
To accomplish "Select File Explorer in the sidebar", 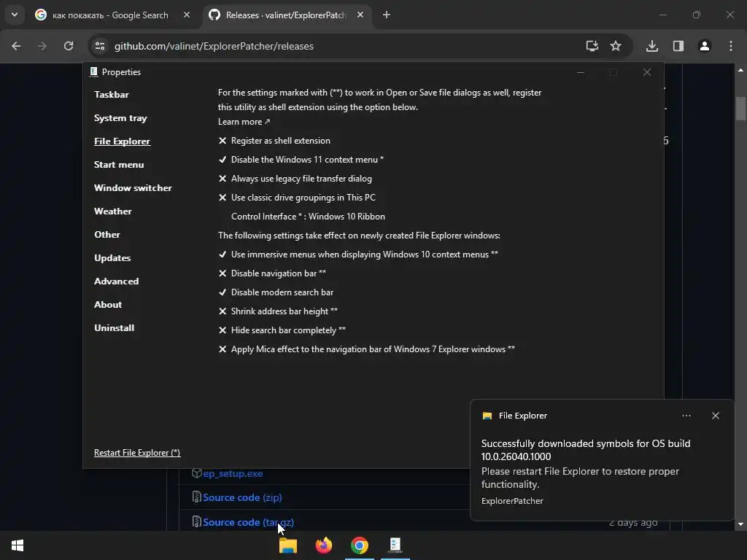I will 122,141.
